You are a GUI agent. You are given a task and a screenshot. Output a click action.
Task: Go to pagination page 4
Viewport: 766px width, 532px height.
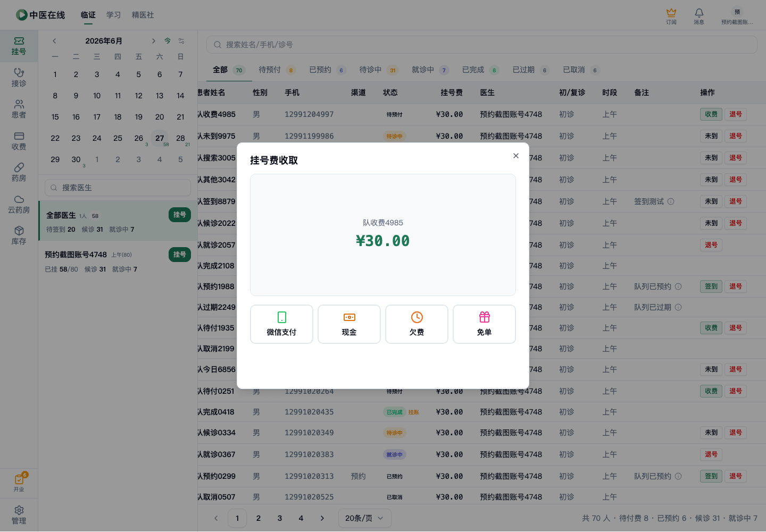pyautogui.click(x=301, y=518)
